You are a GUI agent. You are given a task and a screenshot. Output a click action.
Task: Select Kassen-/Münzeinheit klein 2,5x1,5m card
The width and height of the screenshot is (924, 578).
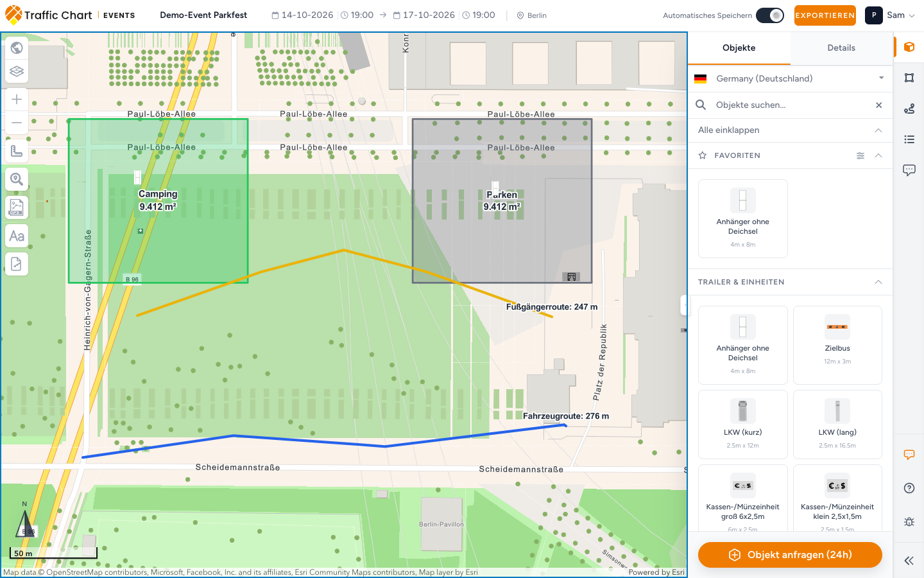(837, 498)
